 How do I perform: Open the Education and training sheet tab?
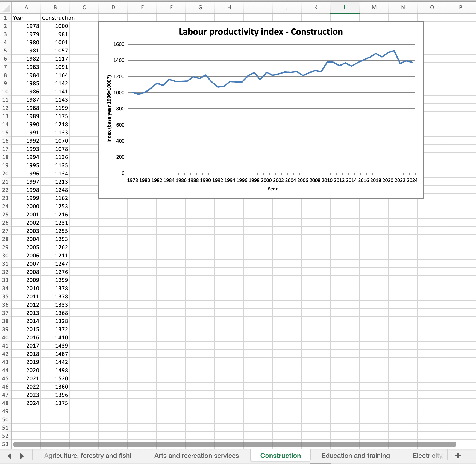pyautogui.click(x=355, y=456)
